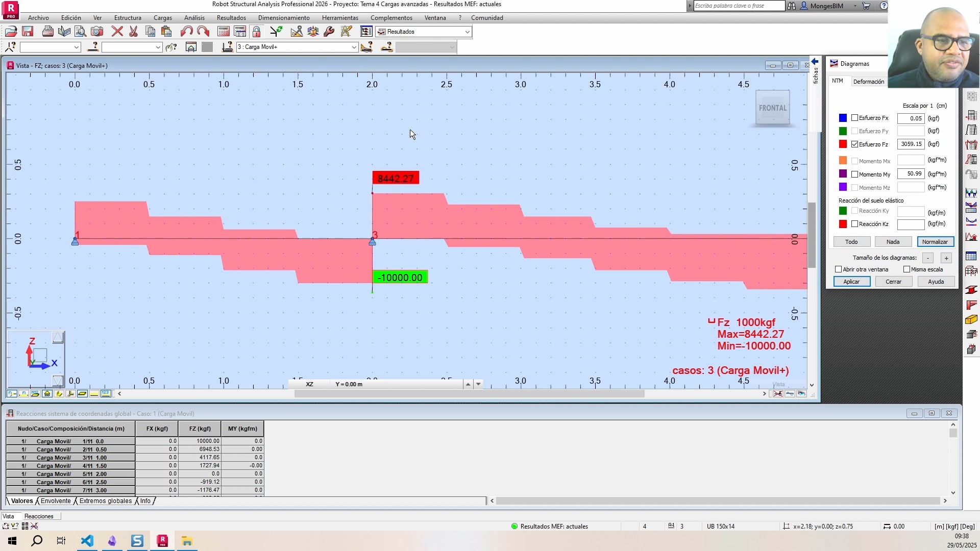Screen dimensions: 980x551
Task: Click the Normalizar button
Action: point(935,242)
